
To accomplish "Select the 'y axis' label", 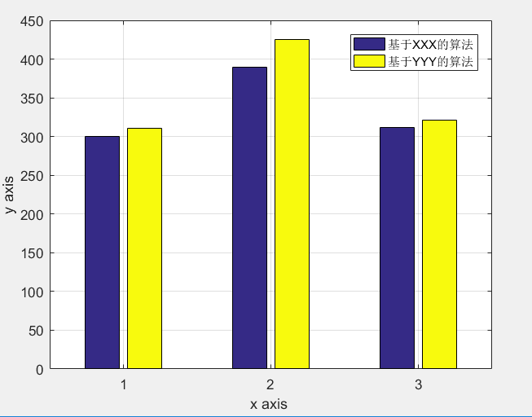I will (x=9, y=195).
